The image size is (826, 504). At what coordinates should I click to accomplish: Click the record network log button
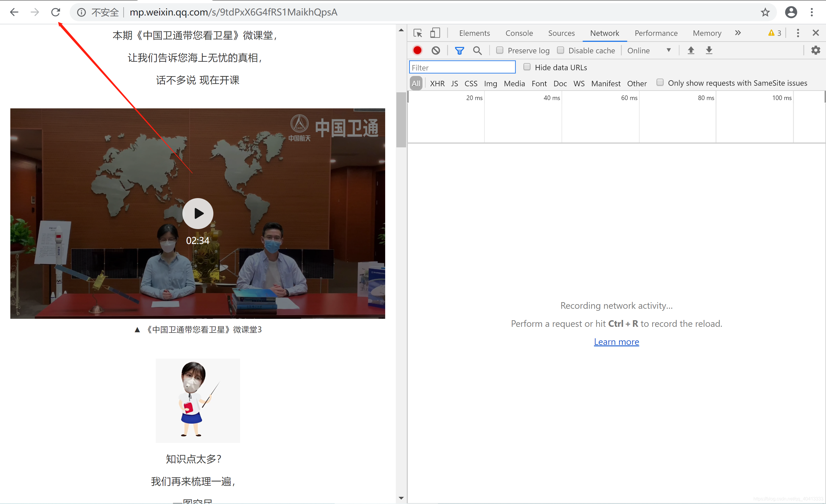coord(417,50)
